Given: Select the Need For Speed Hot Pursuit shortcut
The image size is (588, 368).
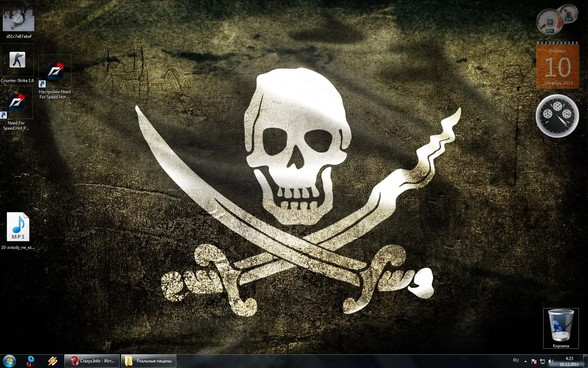Looking at the screenshot, I should (16, 103).
